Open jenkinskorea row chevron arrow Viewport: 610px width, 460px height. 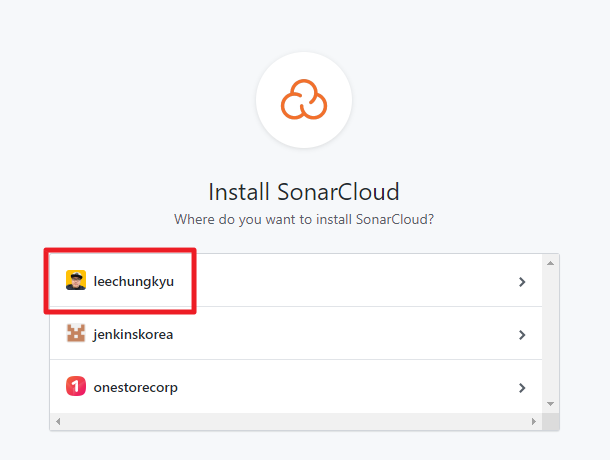(522, 335)
